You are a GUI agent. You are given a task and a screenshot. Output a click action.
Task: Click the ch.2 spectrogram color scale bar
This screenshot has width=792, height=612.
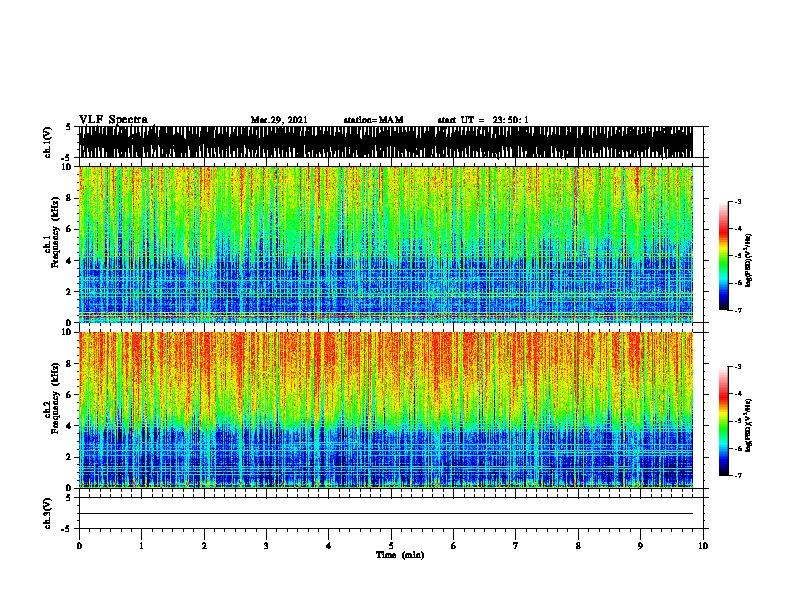pyautogui.click(x=724, y=421)
